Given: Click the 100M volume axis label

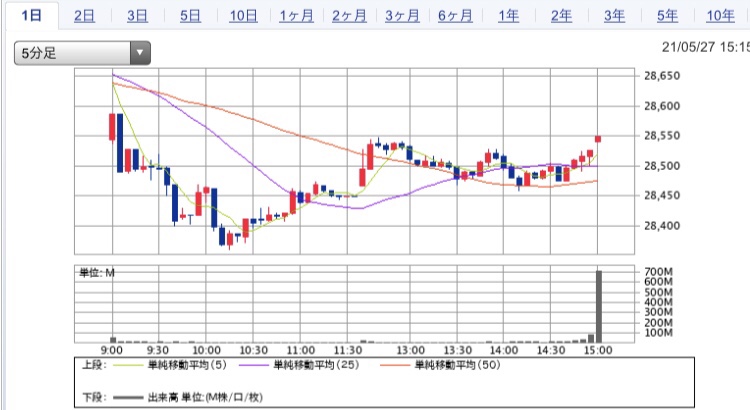Looking at the screenshot, I should [x=658, y=332].
